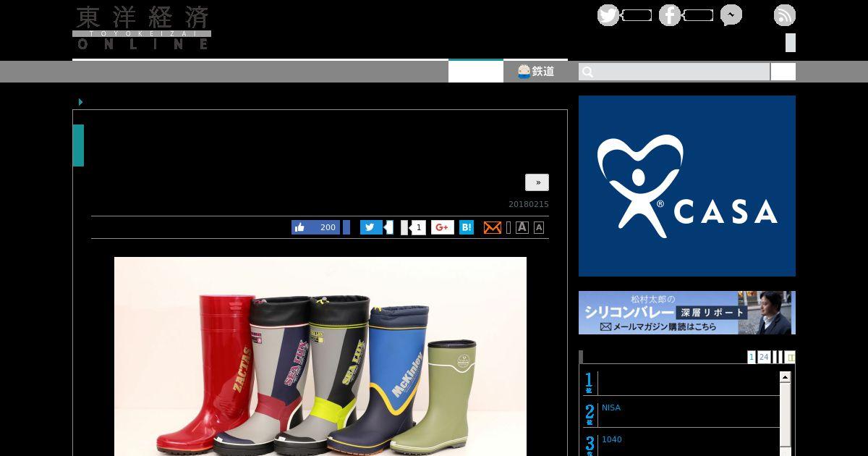Switch ranking to the 1 tab

752,357
